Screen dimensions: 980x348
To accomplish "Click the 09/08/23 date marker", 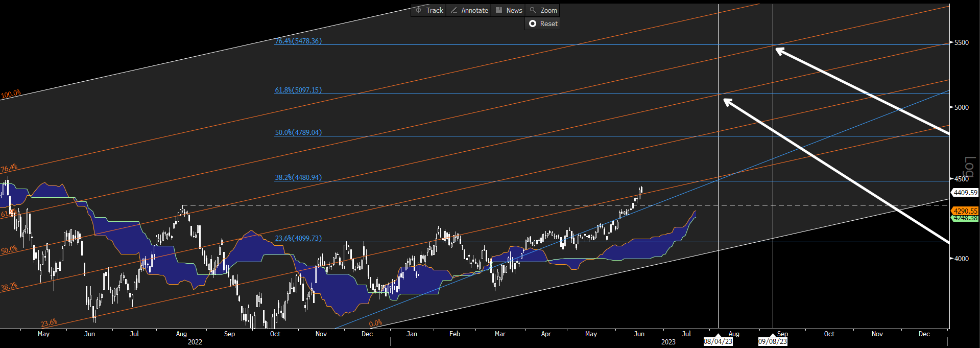I will pyautogui.click(x=773, y=341).
